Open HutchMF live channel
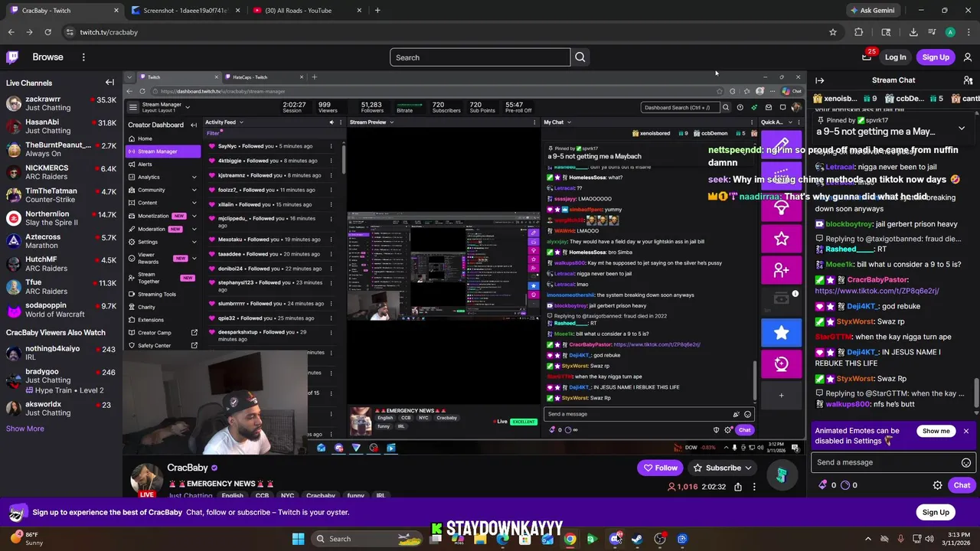 pos(61,264)
